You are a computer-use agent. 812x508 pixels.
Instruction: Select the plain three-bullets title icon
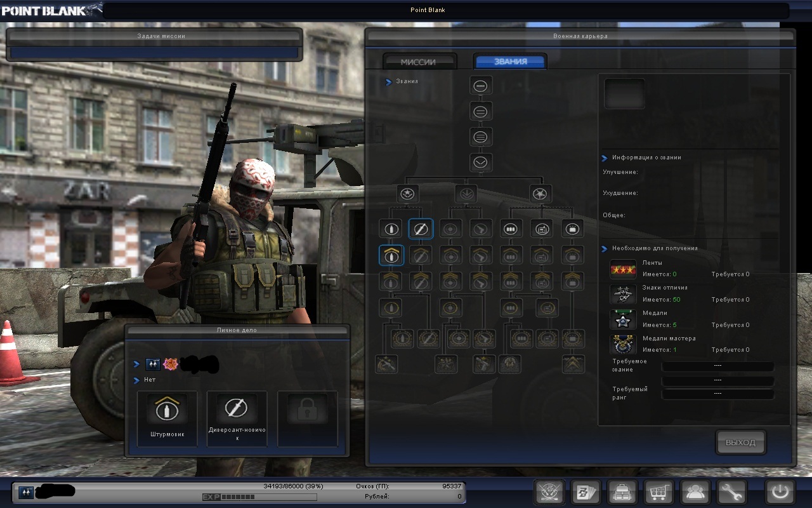click(x=511, y=229)
